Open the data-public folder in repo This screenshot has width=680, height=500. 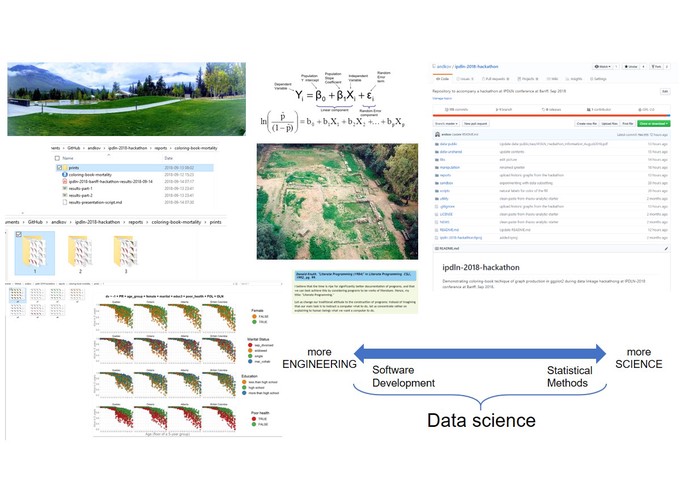pyautogui.click(x=447, y=144)
